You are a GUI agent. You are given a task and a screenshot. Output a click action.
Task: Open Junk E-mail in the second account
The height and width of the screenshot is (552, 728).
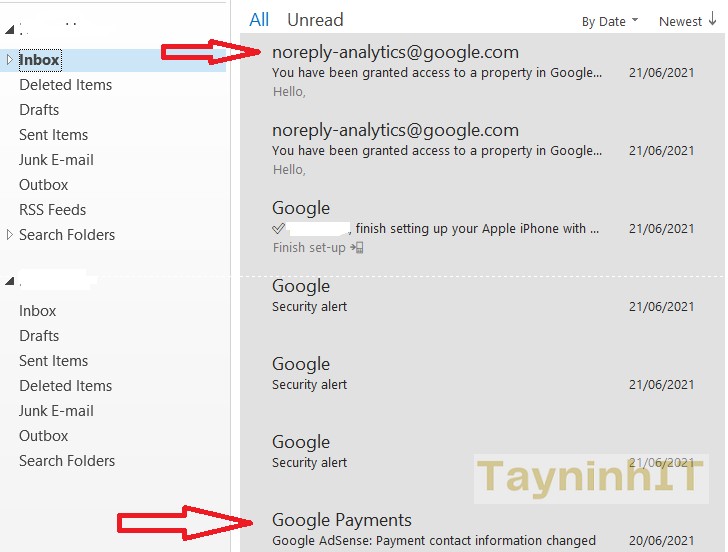pyautogui.click(x=56, y=411)
